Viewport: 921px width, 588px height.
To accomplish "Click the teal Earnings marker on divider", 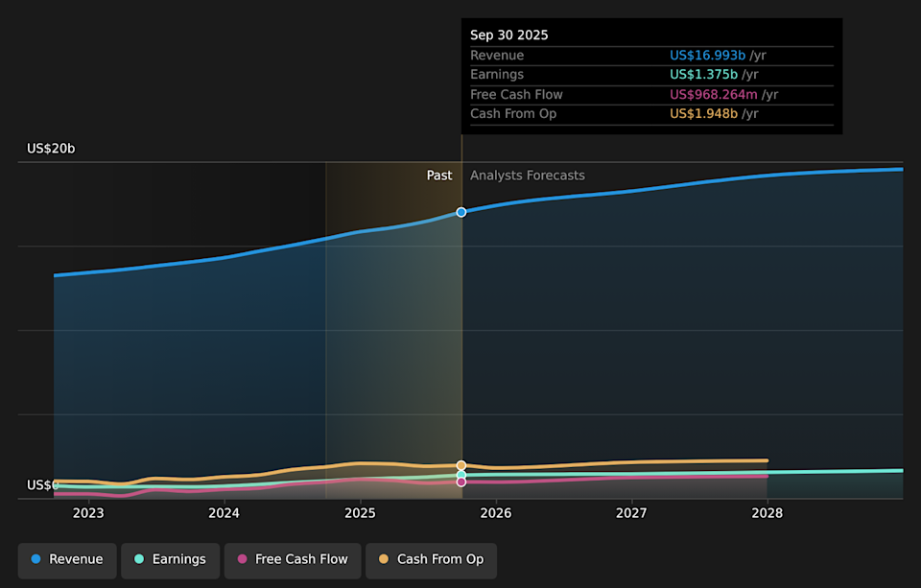I will click(x=461, y=473).
